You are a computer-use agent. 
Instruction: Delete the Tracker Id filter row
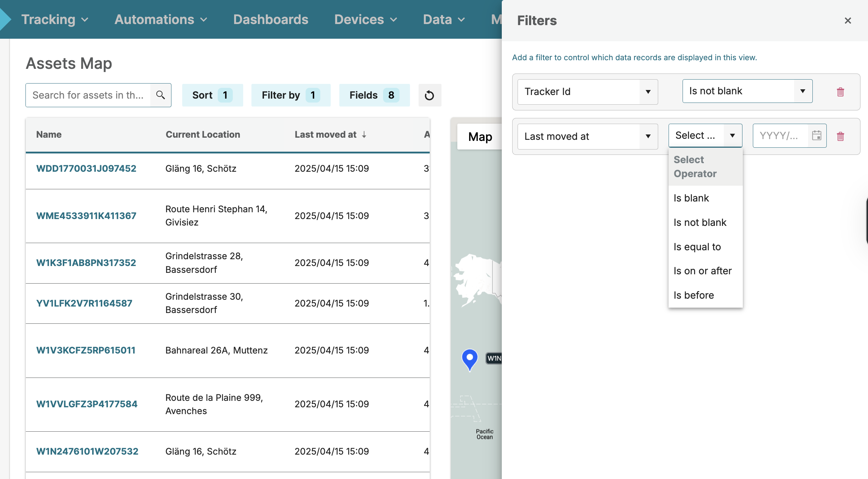coord(840,92)
